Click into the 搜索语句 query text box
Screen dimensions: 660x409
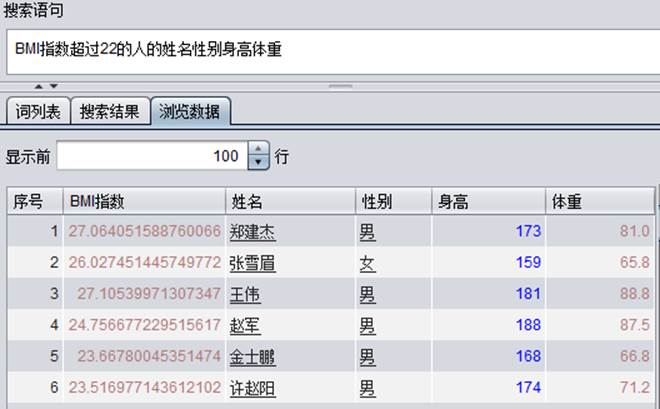pos(330,48)
